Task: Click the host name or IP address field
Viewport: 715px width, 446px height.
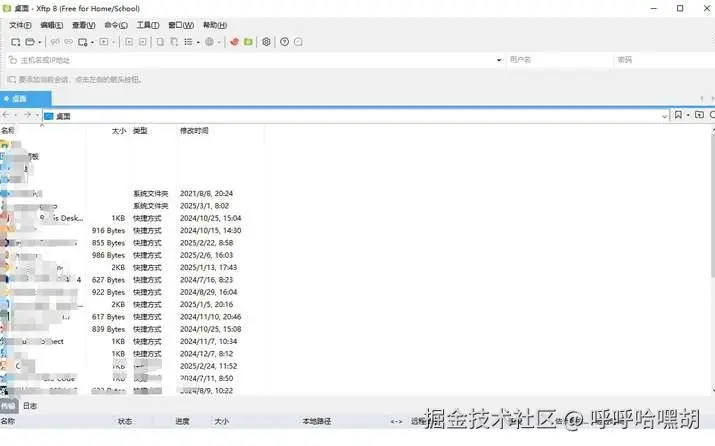Action: (255, 60)
